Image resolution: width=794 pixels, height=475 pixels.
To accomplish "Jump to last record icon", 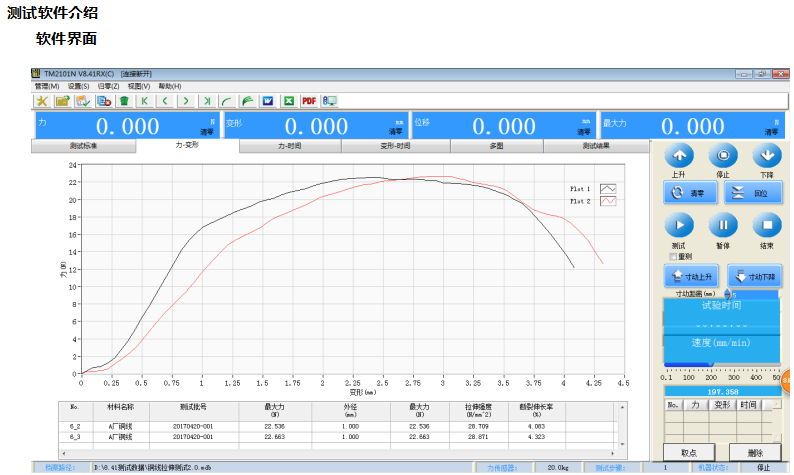I will pyautogui.click(x=207, y=101).
